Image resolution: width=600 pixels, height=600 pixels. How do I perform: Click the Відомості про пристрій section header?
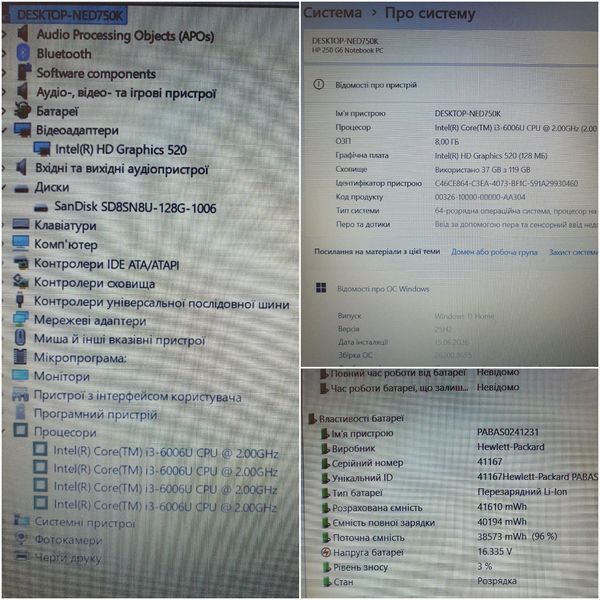pos(376,85)
